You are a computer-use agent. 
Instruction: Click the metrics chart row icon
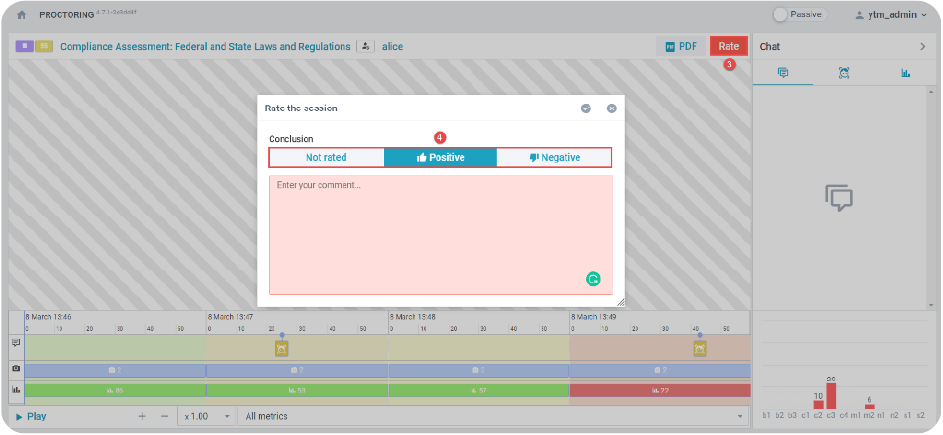[16, 389]
